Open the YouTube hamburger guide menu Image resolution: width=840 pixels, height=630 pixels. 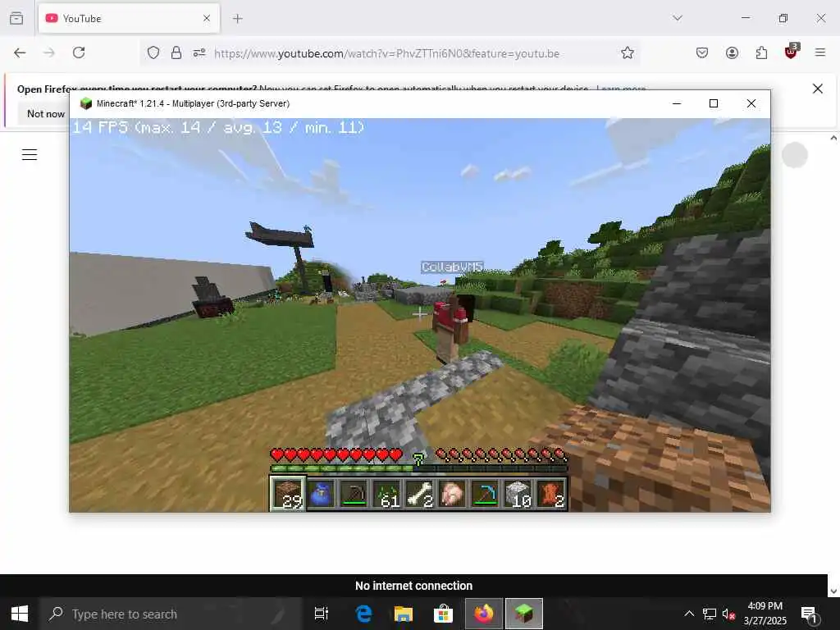(x=30, y=155)
